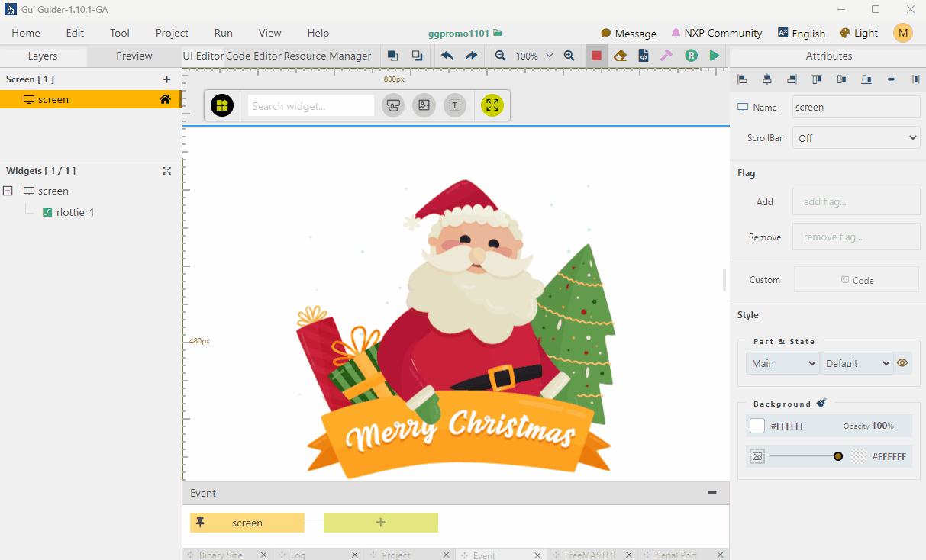Click the white background color swatch
The height and width of the screenshot is (560, 926).
coord(757,426)
